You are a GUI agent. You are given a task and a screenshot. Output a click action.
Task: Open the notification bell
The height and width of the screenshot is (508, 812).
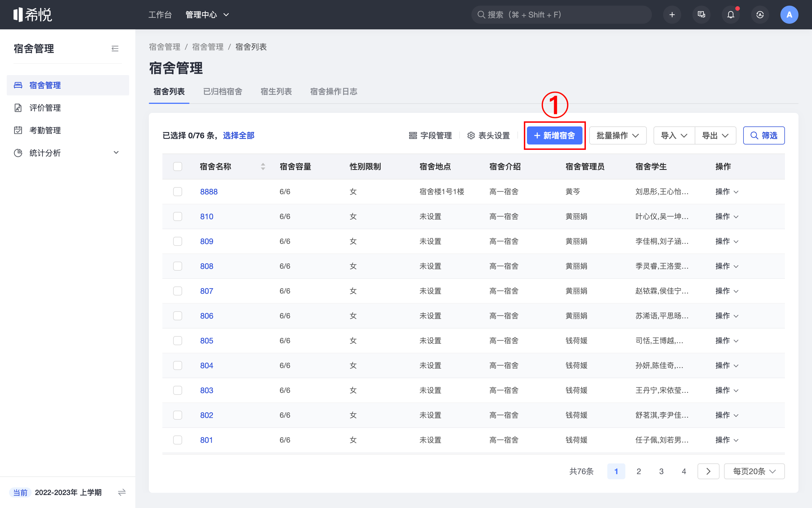pos(731,15)
